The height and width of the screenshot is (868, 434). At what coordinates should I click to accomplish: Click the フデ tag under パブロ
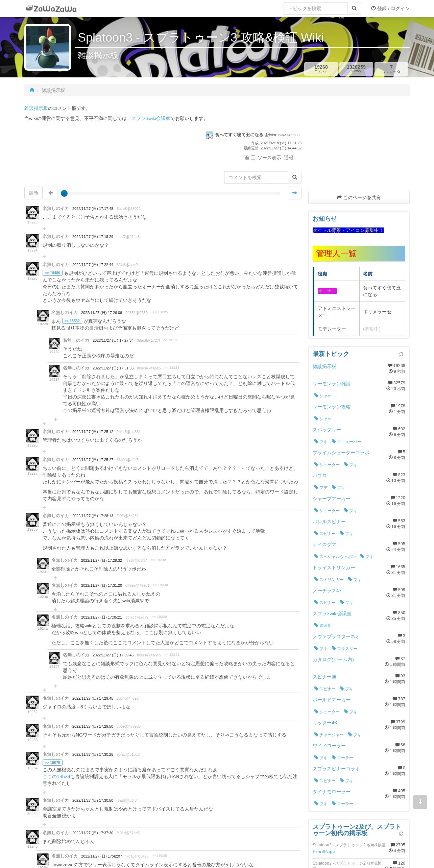tap(321, 487)
